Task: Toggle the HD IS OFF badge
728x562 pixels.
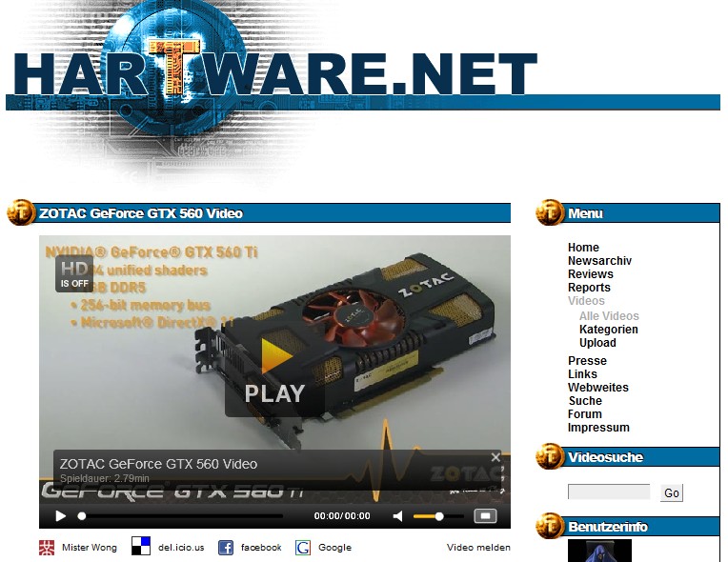Action: pos(74,273)
